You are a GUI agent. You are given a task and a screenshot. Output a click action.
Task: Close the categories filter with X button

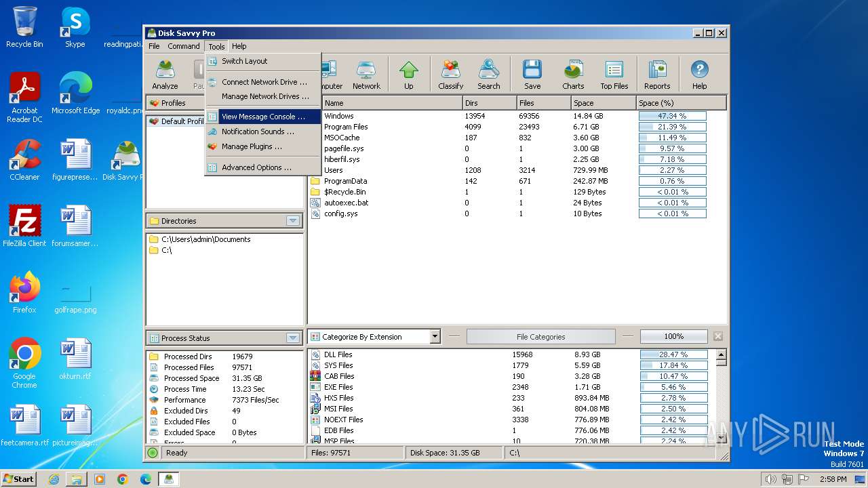click(718, 336)
